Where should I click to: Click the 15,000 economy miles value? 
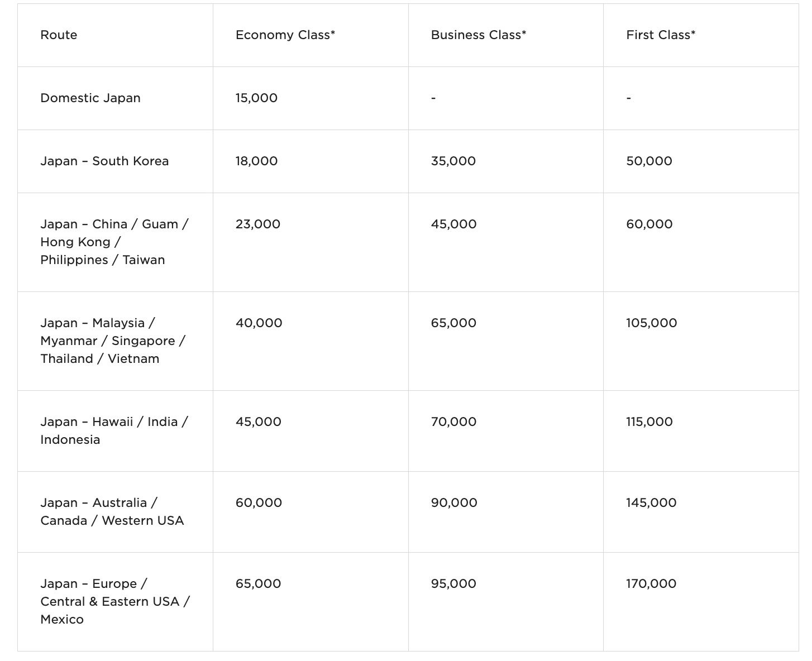pos(256,98)
